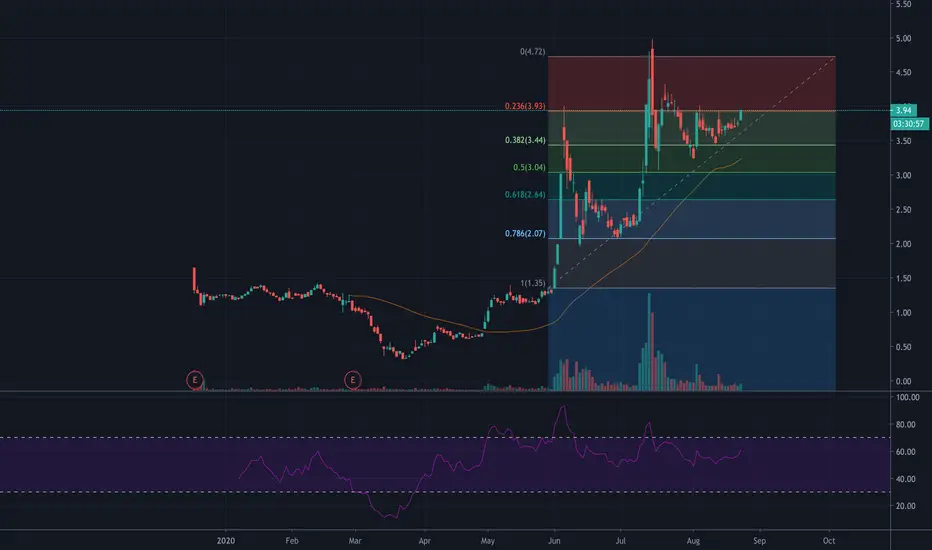Click the RSI peak in early June

pos(563,407)
